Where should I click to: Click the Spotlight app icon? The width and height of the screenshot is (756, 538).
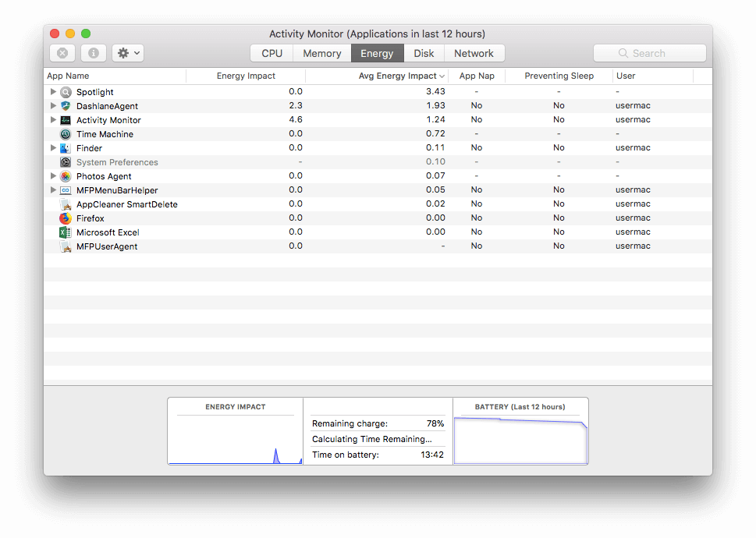(66, 92)
